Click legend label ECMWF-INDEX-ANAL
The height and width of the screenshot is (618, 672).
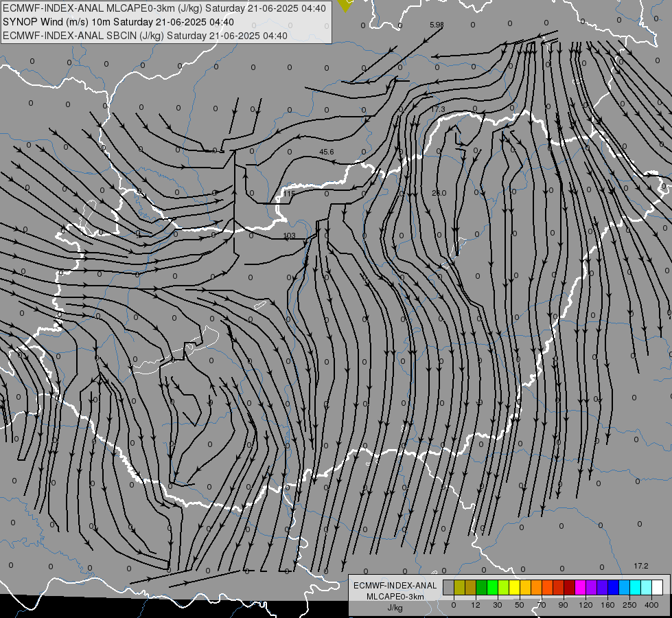point(395,586)
